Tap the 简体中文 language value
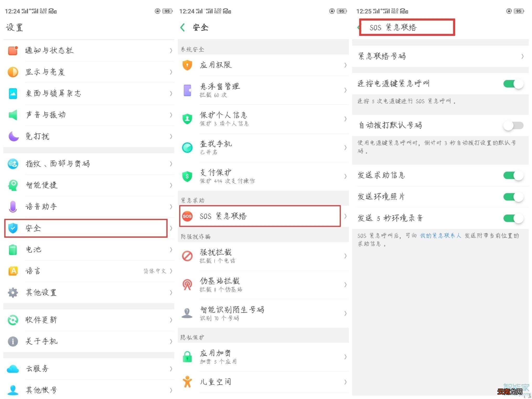The image size is (532, 399). click(155, 271)
